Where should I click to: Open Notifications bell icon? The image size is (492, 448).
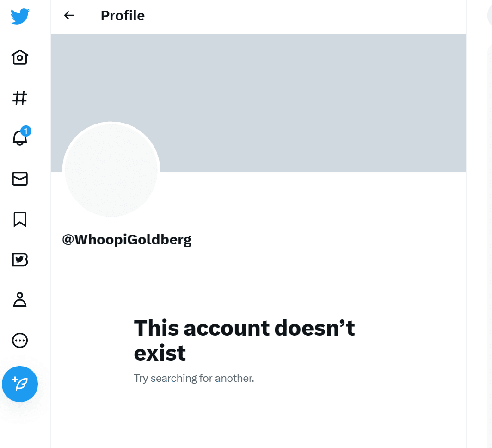(20, 137)
